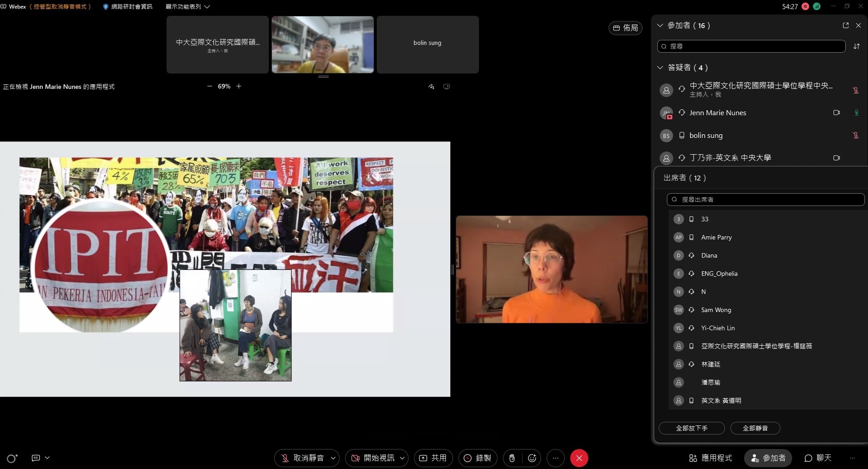The height and width of the screenshot is (469, 868).
Task: Open the more options ellipsis button
Action: [556, 458]
